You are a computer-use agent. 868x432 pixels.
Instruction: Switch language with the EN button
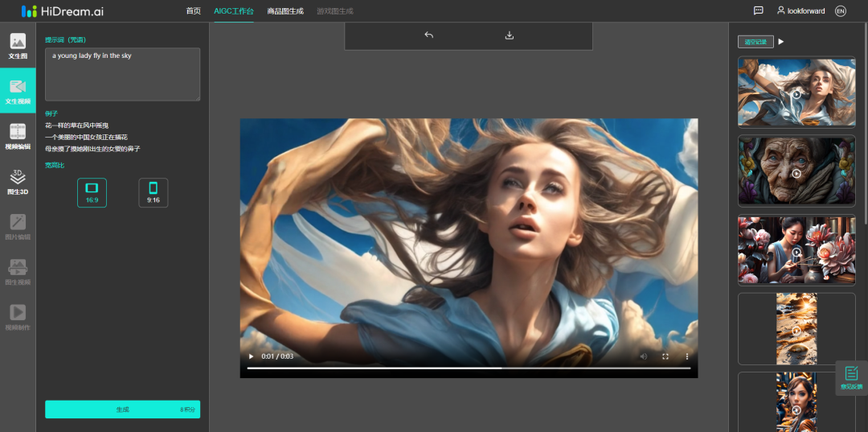(x=841, y=11)
